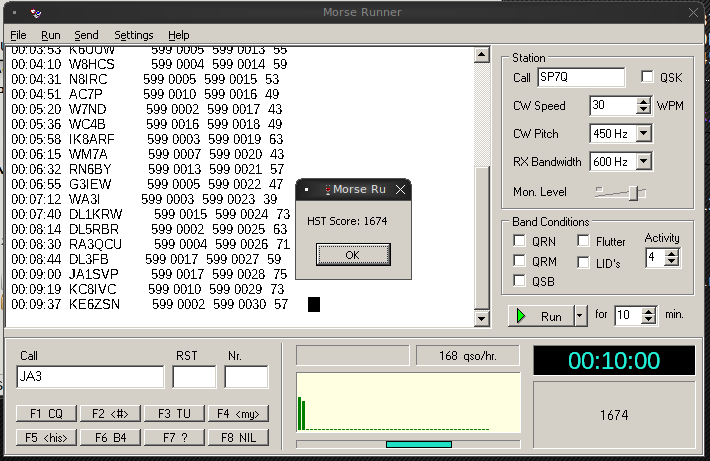Image resolution: width=710 pixels, height=461 pixels.
Task: Click the green Run play icon
Action: 521,316
